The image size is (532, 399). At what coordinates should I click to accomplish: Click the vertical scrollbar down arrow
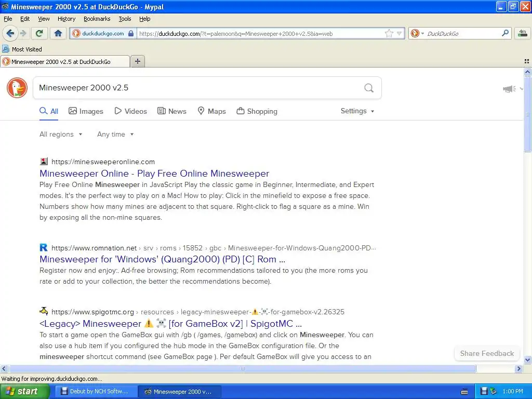tap(527, 360)
